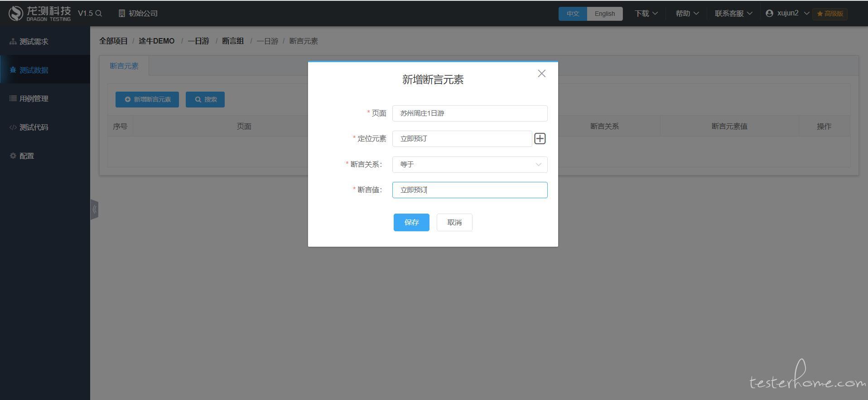
Task: Cancel the dialog with 取消
Action: point(454,222)
